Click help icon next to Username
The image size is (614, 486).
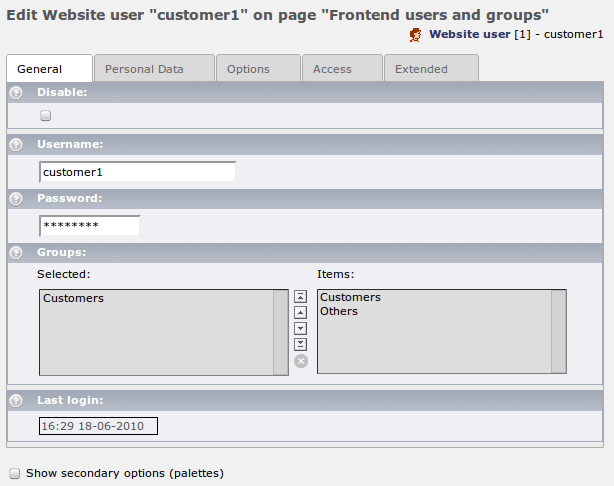[16, 145]
